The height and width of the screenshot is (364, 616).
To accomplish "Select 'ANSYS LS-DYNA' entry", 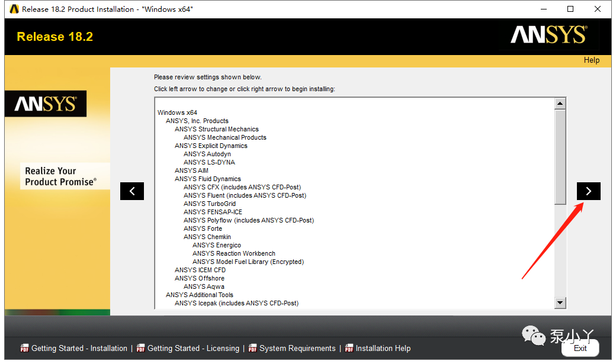I will [x=209, y=162].
